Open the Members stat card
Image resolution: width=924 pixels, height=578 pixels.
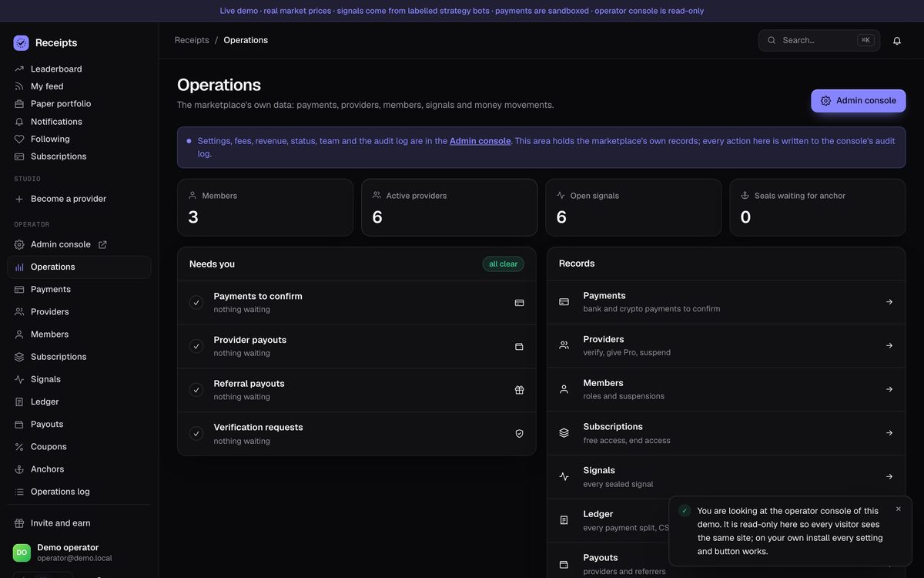(265, 207)
